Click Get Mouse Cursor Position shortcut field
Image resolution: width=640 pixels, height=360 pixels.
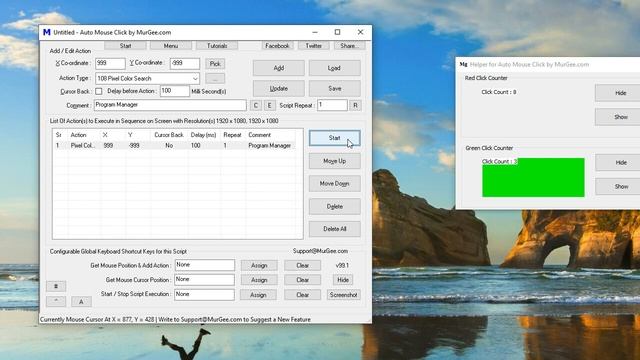pos(204,280)
